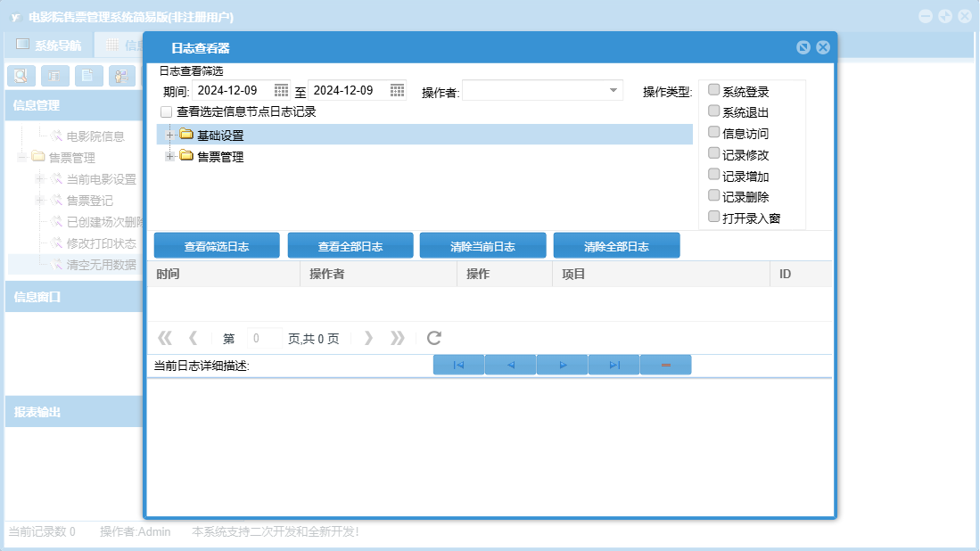The width and height of the screenshot is (980, 551).
Task: Open the end date calendar picker
Action: click(x=397, y=90)
